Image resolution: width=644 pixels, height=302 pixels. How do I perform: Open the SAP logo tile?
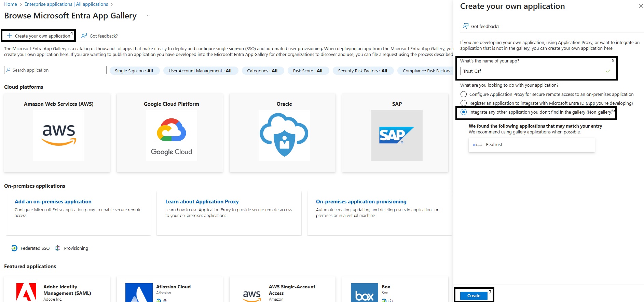tap(397, 135)
